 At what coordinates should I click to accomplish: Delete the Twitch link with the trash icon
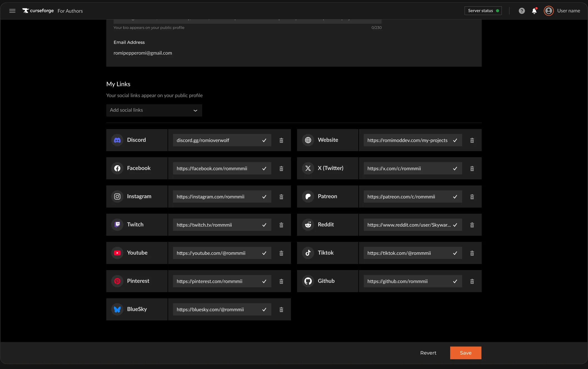pos(281,225)
